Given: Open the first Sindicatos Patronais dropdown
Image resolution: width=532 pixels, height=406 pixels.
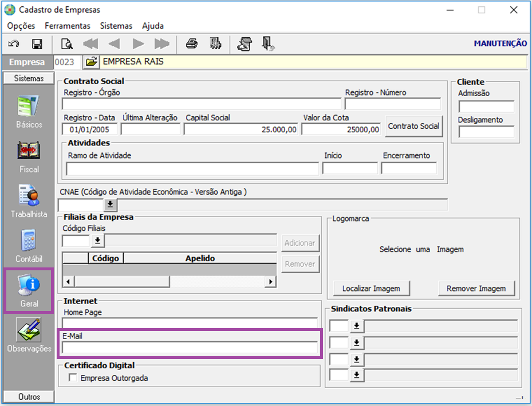Looking at the screenshot, I should click(357, 326).
